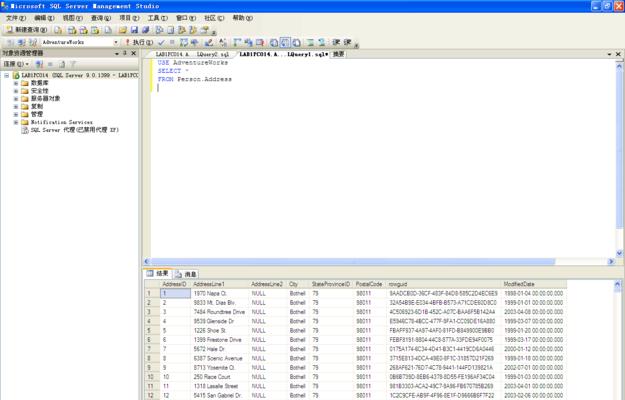Open a Database Engine Query from toolbar
625x400 pixels.
pyautogui.click(x=58, y=30)
